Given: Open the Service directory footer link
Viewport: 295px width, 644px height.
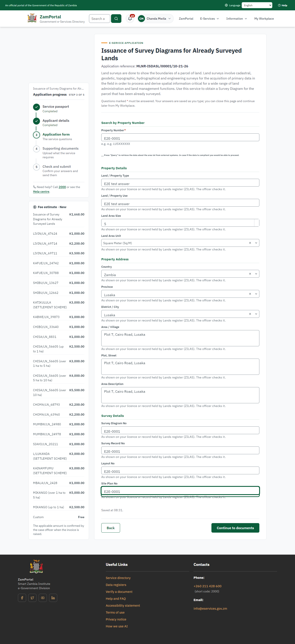Looking at the screenshot, I should pos(118,578).
